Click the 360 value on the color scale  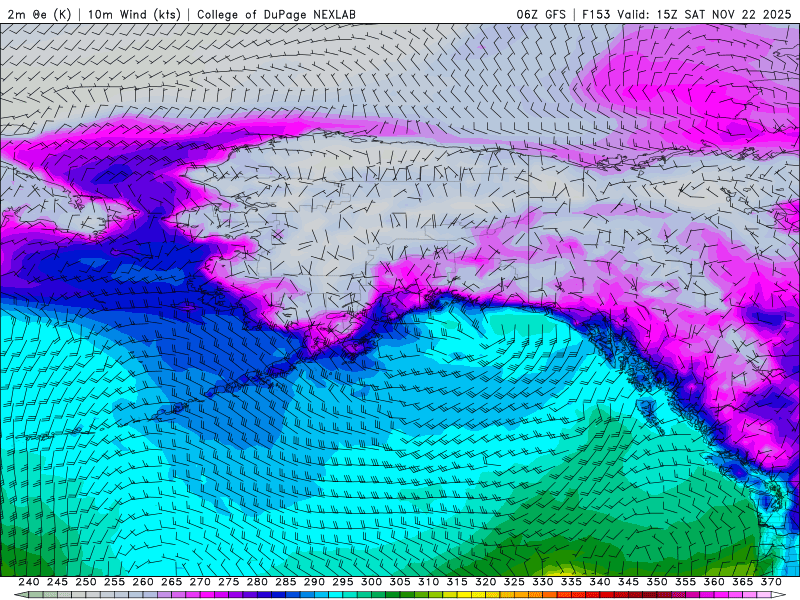coord(714,582)
